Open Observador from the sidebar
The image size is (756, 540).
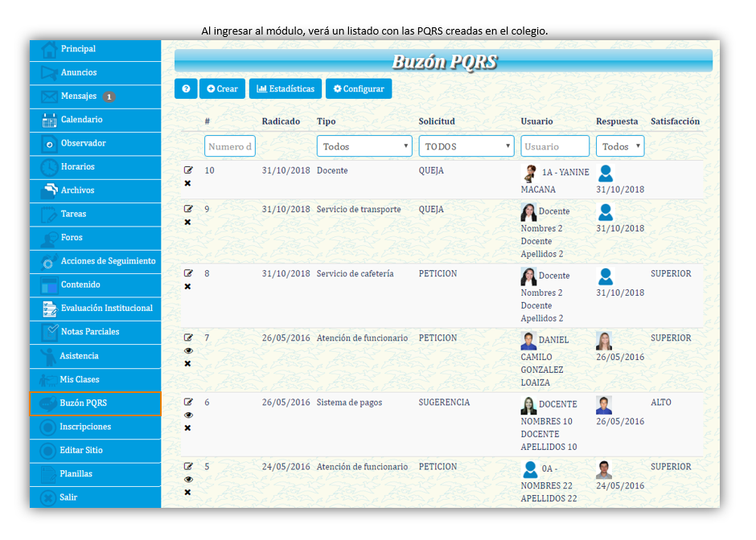(x=95, y=144)
